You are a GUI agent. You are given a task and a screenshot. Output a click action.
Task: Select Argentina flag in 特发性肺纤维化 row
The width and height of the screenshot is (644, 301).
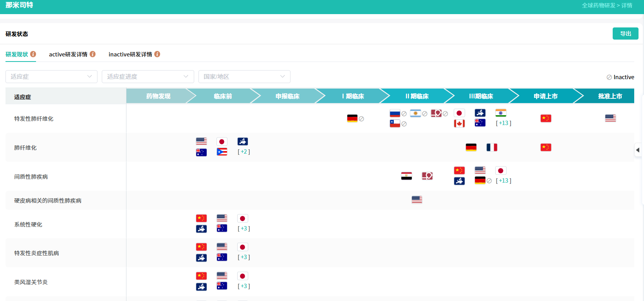(415, 113)
